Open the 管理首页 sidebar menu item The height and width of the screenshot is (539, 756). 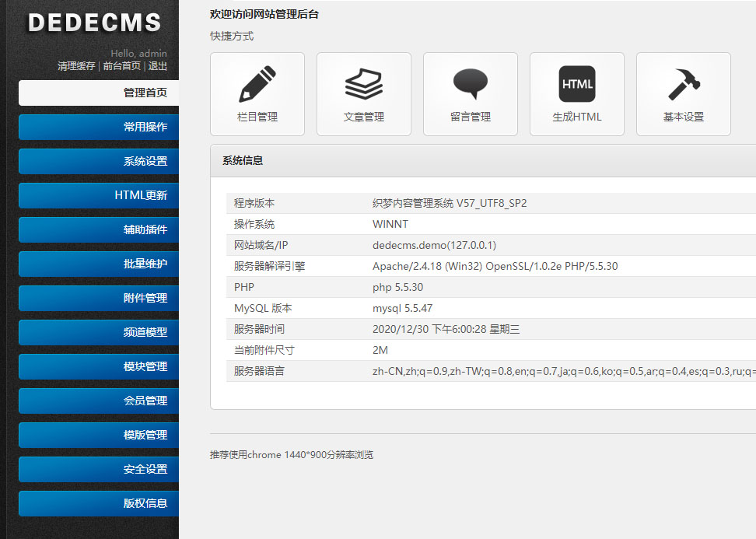pyautogui.click(x=99, y=93)
